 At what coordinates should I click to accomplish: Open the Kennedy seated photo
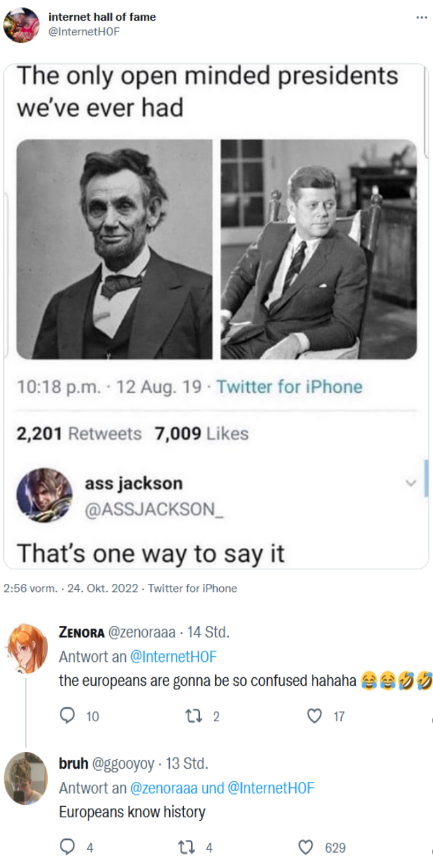[318, 249]
